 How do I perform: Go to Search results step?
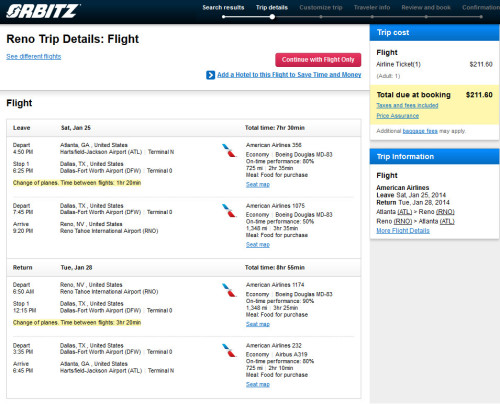tap(223, 7)
